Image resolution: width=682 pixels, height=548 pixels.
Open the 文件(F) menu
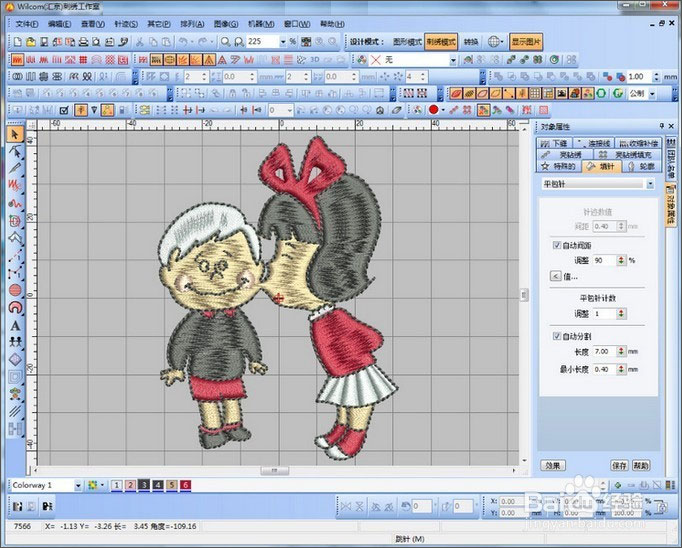[x=27, y=22]
